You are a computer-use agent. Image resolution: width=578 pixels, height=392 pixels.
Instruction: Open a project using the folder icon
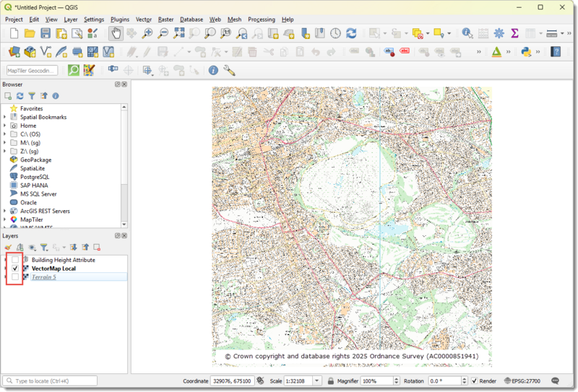click(30, 33)
